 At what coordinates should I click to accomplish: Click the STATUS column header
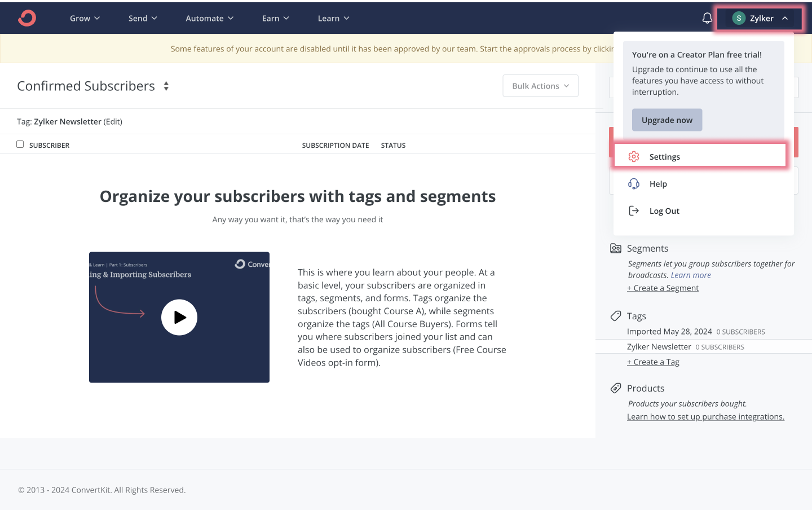click(x=393, y=146)
